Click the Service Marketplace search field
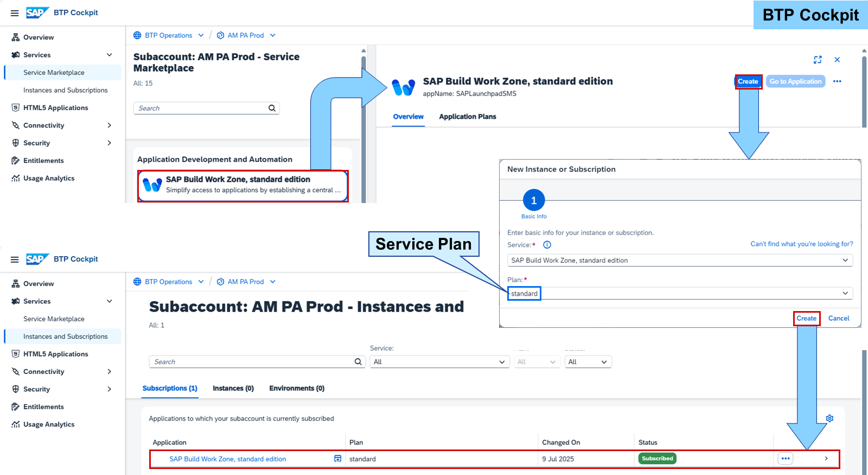 coord(206,108)
